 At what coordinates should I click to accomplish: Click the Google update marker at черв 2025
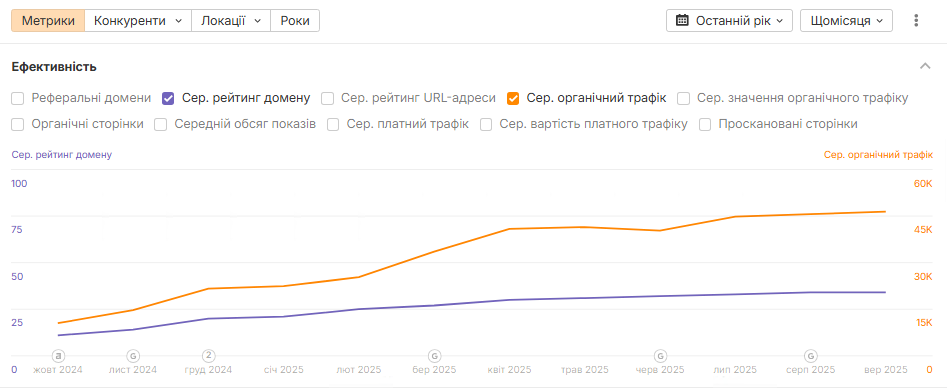(661, 355)
